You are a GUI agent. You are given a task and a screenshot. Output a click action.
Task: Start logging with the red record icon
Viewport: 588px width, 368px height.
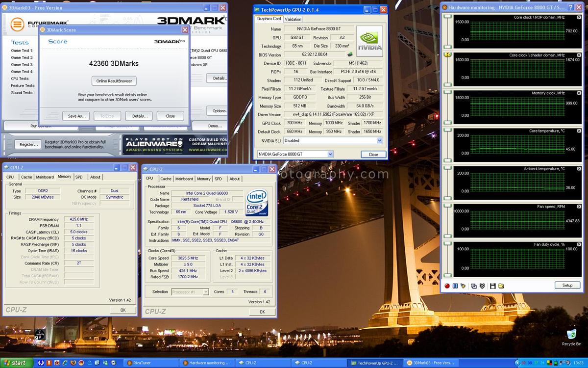pos(447,286)
